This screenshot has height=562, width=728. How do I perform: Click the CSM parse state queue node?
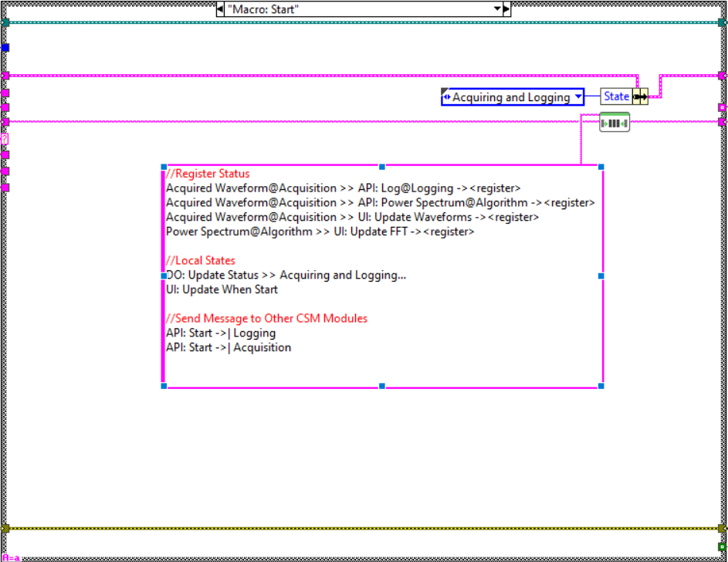click(615, 122)
